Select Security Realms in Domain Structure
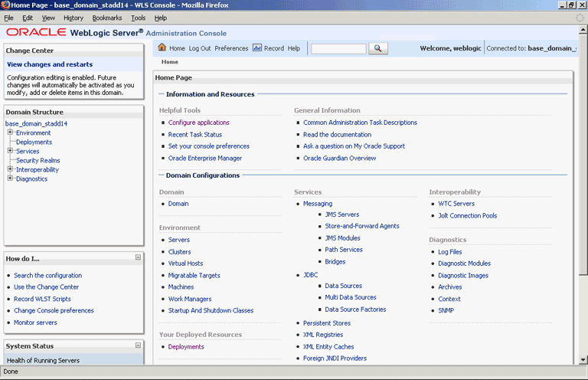This screenshot has height=380, width=588. 38,161
